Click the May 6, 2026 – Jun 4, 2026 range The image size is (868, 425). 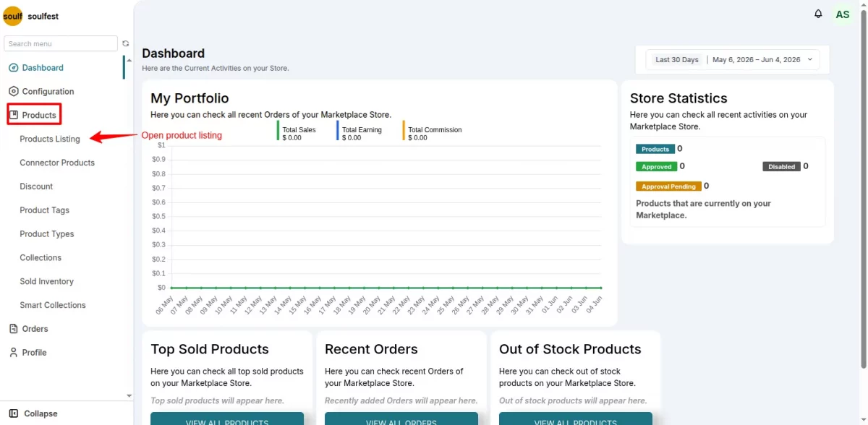(756, 59)
